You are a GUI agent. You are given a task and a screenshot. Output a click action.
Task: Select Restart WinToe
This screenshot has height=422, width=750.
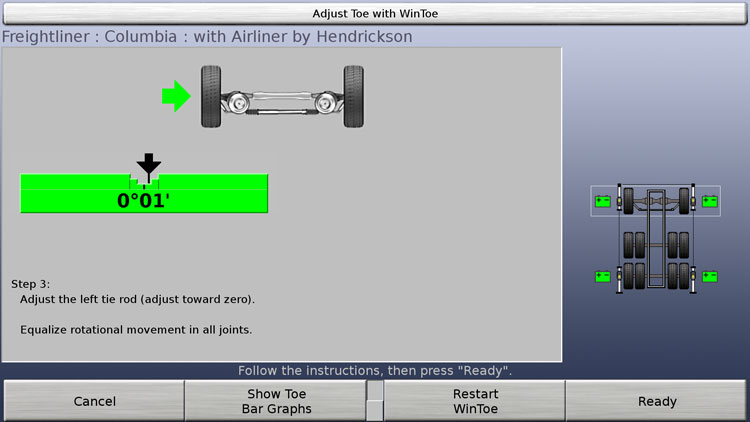pyautogui.click(x=475, y=401)
